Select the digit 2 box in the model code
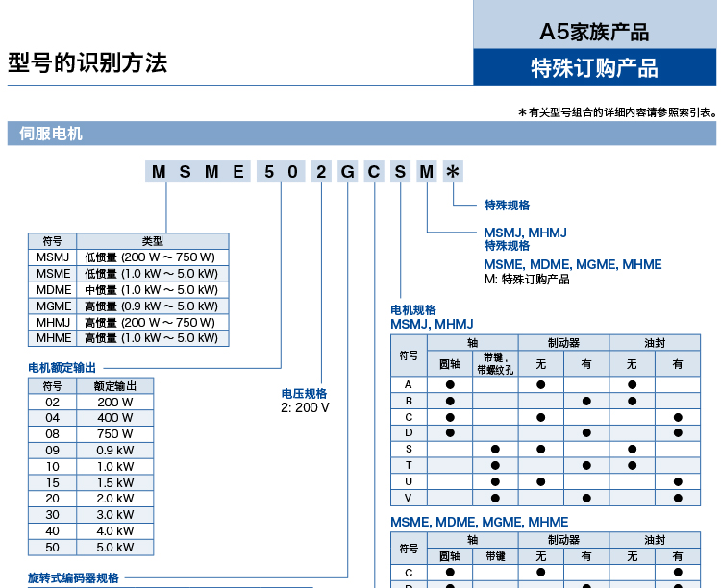The width and height of the screenshot is (721, 588). 321,172
